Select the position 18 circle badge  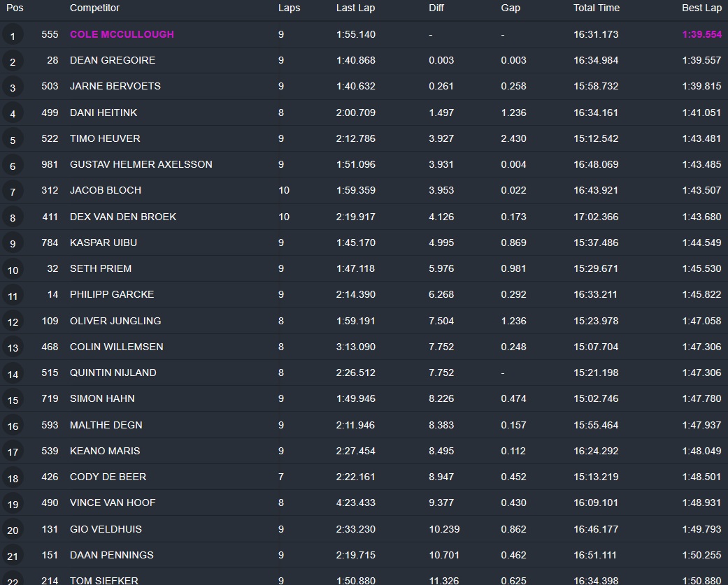(13, 478)
